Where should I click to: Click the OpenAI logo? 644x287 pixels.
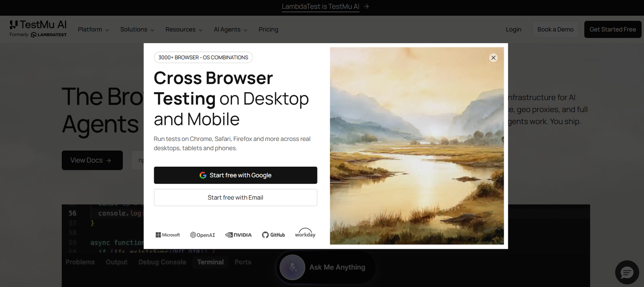click(x=202, y=235)
